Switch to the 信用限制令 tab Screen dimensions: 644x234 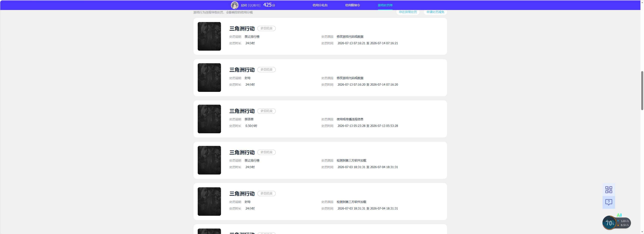pyautogui.click(x=352, y=5)
